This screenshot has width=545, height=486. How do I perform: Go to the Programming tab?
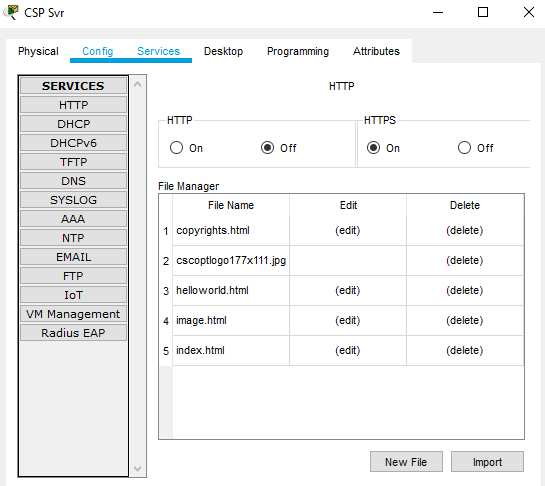pos(298,51)
